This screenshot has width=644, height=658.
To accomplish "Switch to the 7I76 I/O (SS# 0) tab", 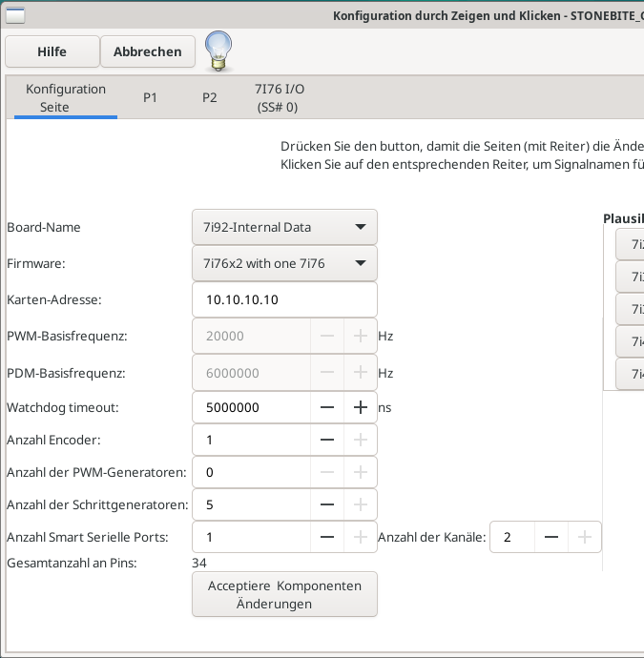I will (x=280, y=98).
